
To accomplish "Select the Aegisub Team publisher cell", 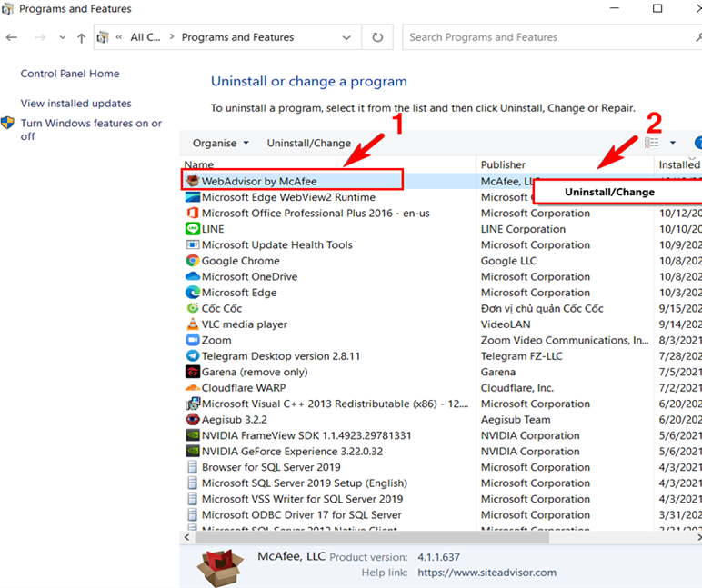I will 516,419.
